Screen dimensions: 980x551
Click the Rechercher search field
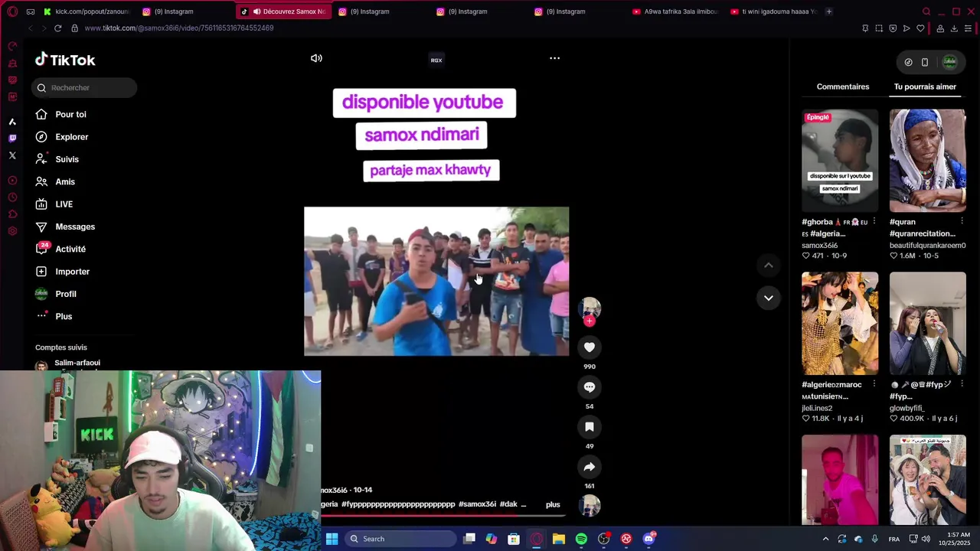(x=84, y=88)
